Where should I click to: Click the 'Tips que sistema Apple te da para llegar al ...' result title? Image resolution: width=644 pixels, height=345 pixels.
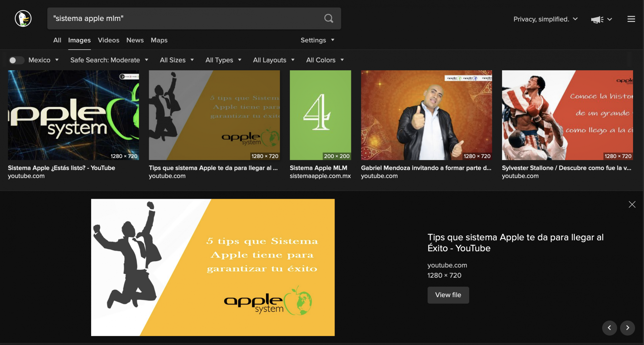[213, 168]
